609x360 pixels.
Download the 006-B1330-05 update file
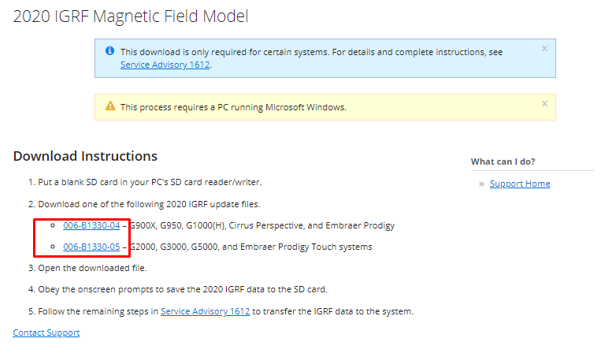(x=91, y=247)
